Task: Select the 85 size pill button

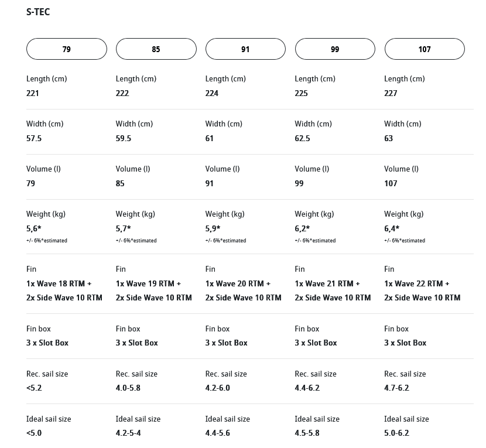Action: 156,49
